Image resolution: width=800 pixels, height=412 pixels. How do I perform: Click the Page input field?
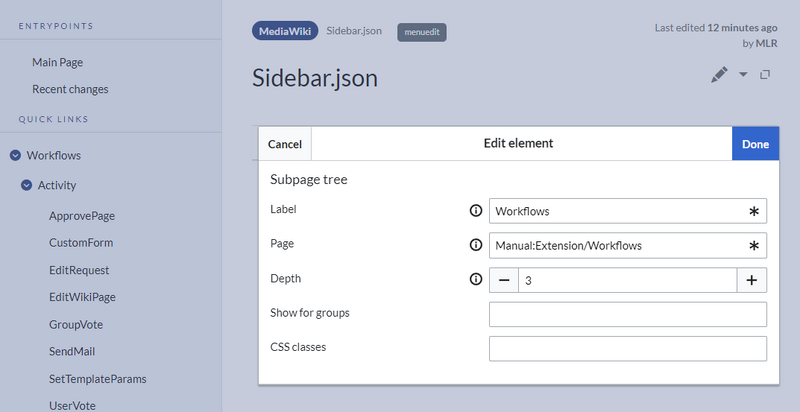pyautogui.click(x=628, y=246)
